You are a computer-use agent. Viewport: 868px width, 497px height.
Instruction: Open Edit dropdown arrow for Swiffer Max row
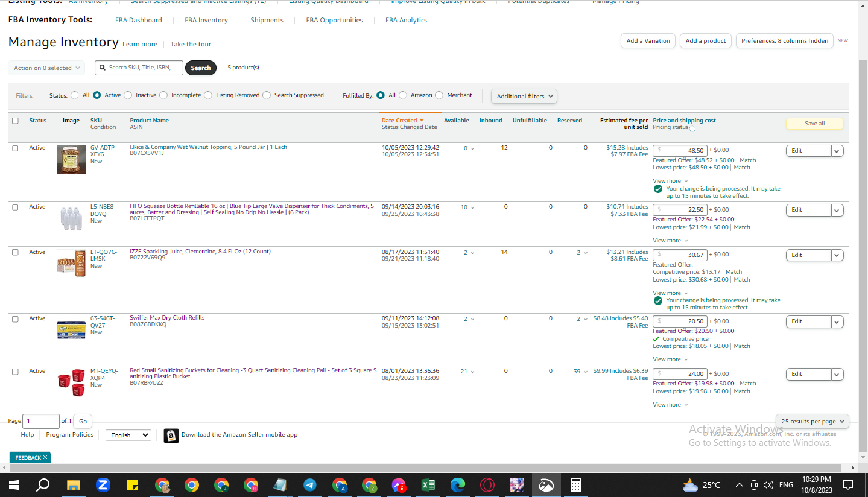point(837,321)
